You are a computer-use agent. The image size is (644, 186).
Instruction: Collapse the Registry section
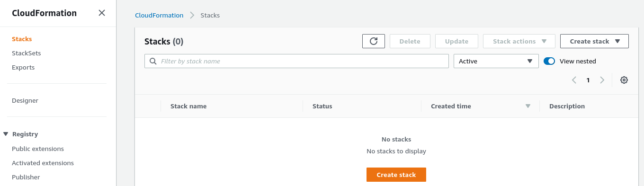[6, 134]
